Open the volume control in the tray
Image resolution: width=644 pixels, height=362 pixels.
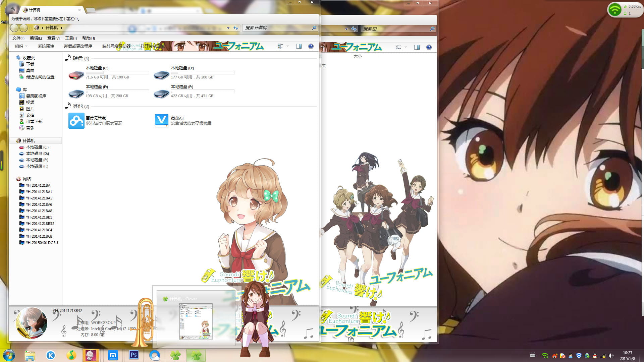(x=611, y=356)
